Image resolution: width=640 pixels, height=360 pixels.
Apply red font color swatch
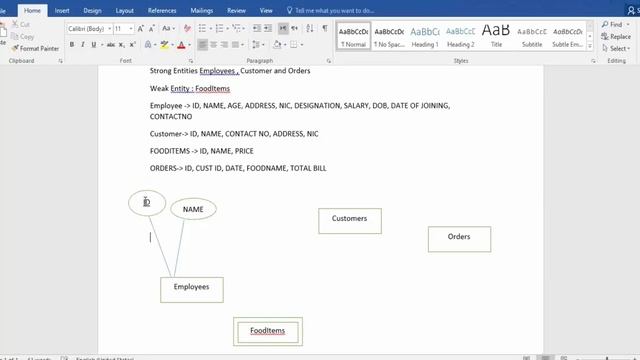(x=182, y=45)
